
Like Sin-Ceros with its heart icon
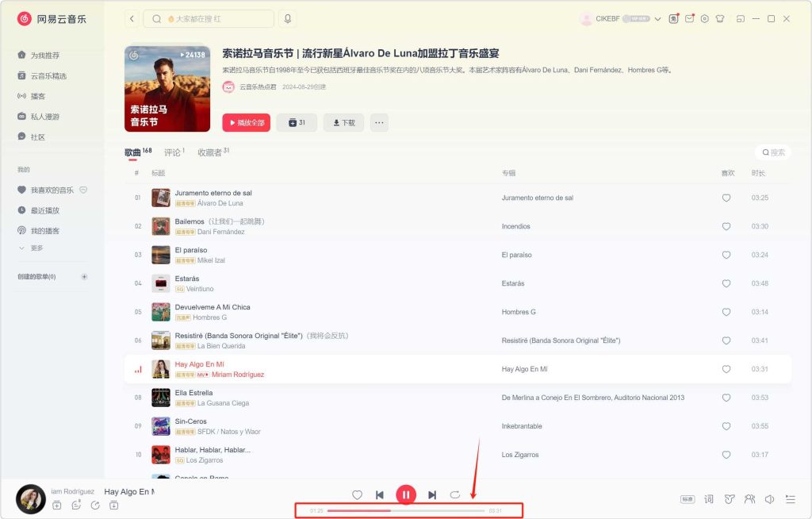tap(726, 425)
